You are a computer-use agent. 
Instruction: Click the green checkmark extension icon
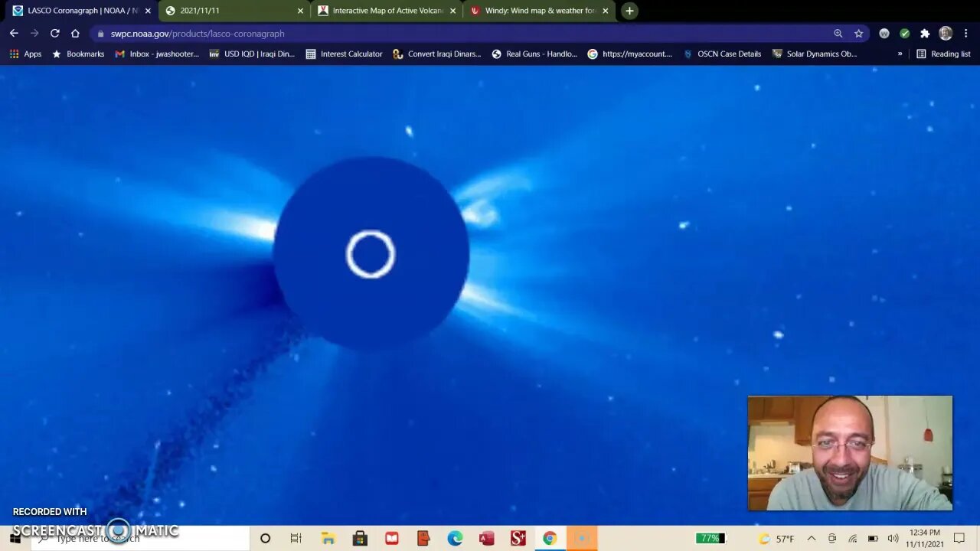pyautogui.click(x=905, y=34)
